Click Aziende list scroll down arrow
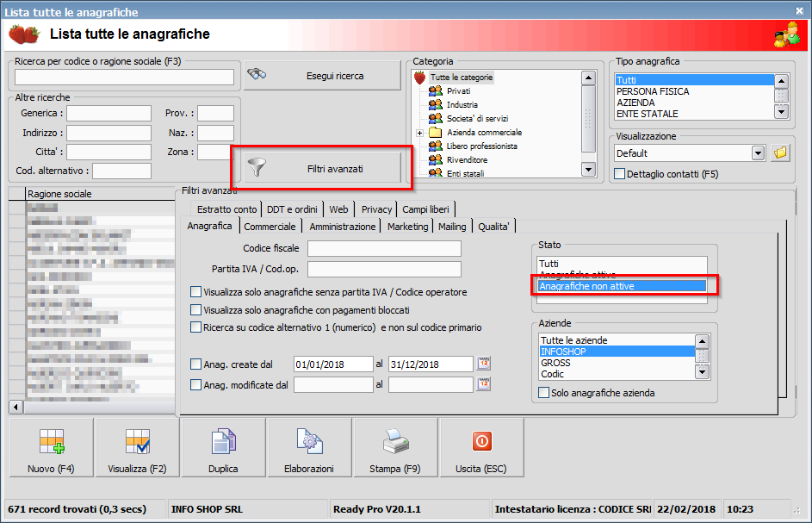 703,371
